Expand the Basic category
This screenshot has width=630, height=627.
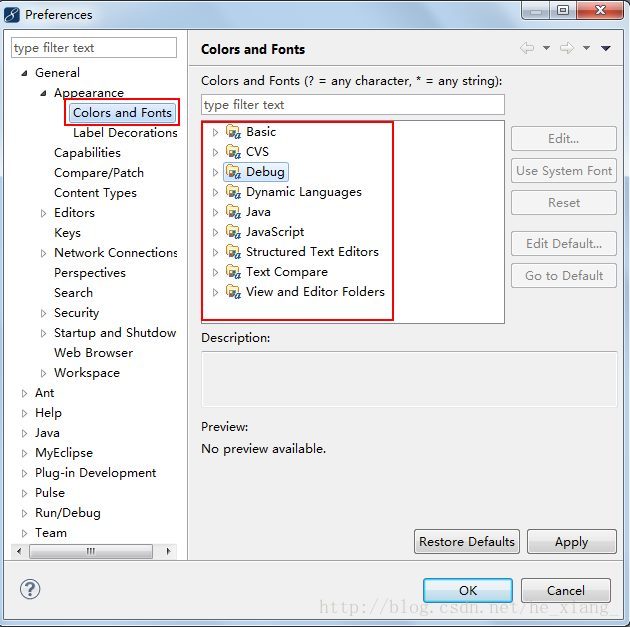tap(215, 132)
